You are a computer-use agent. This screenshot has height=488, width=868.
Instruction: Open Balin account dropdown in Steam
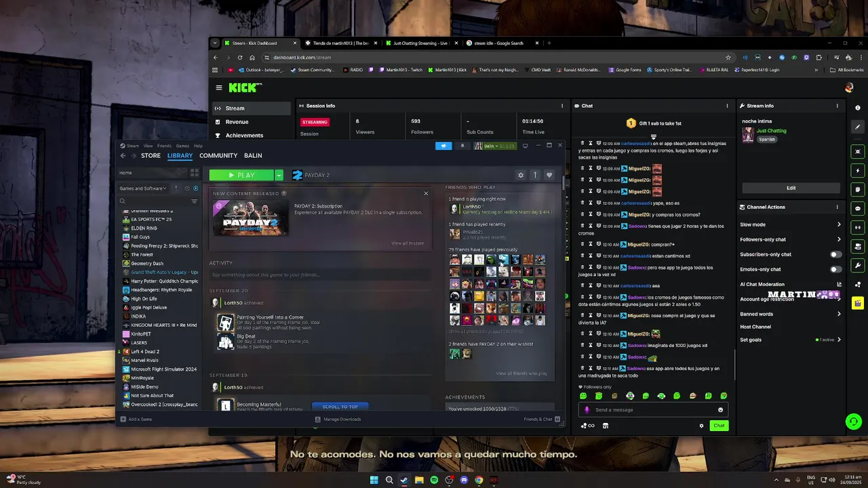(495, 146)
